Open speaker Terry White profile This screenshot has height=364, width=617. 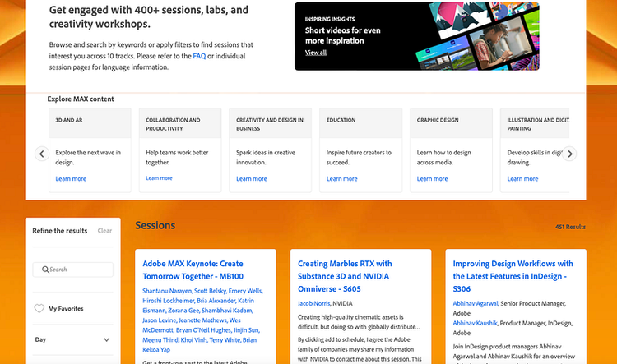pos(225,340)
